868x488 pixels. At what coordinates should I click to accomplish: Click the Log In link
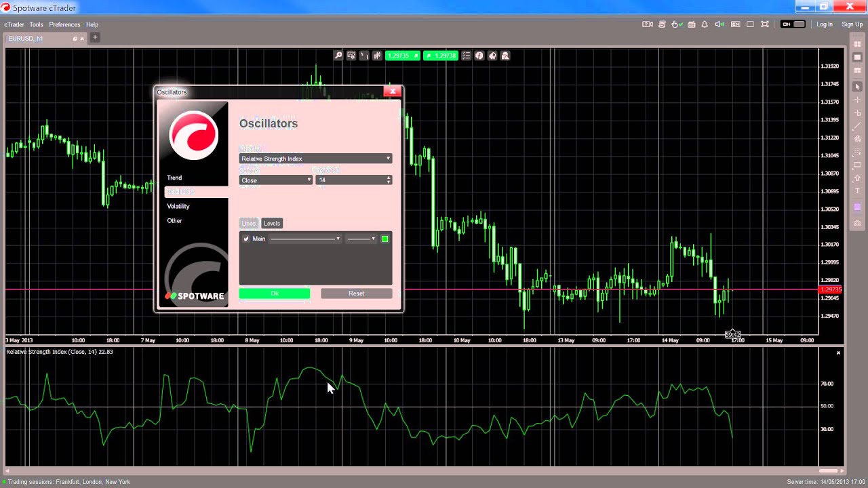tap(825, 24)
